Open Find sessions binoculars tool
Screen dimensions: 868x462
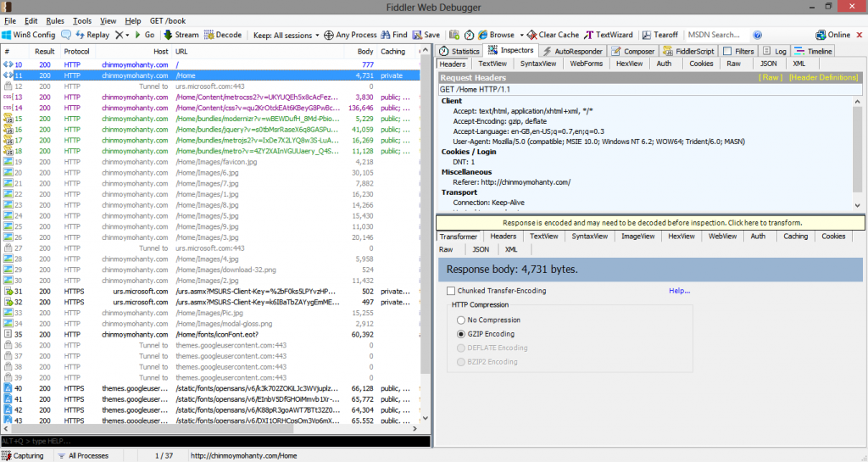coord(394,35)
